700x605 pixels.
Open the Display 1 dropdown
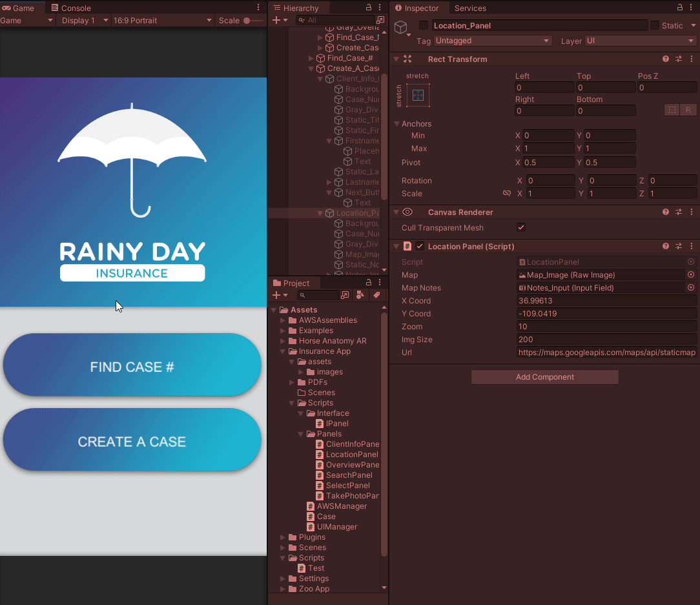pos(85,21)
